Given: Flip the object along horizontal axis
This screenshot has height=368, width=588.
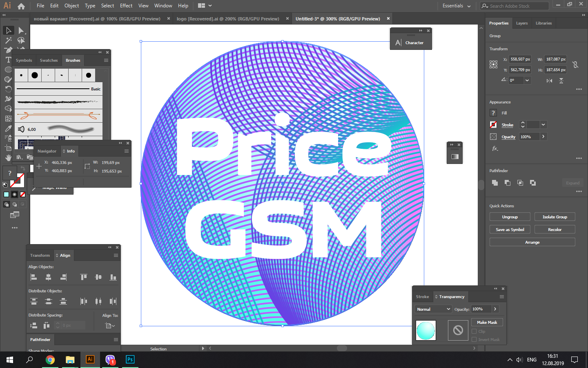Looking at the screenshot, I should (x=549, y=81).
